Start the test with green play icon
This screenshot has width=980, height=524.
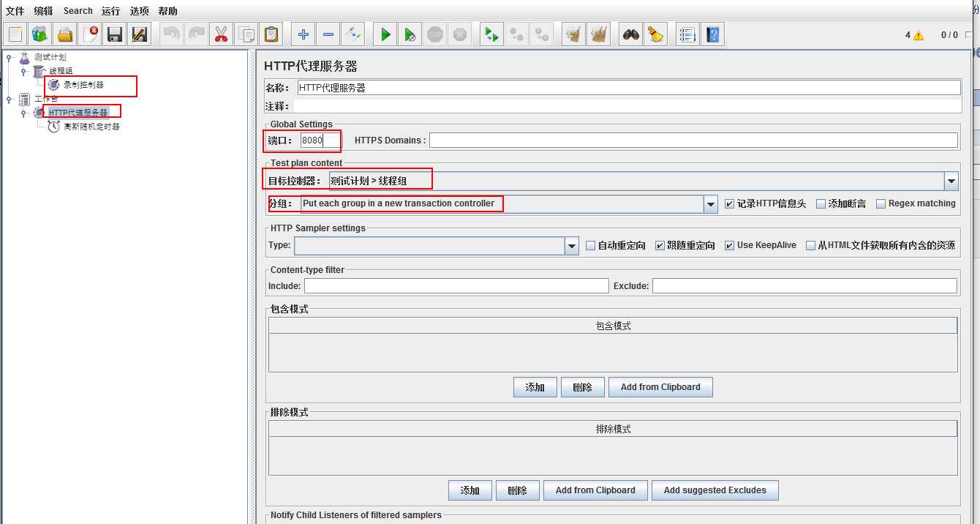pos(385,34)
